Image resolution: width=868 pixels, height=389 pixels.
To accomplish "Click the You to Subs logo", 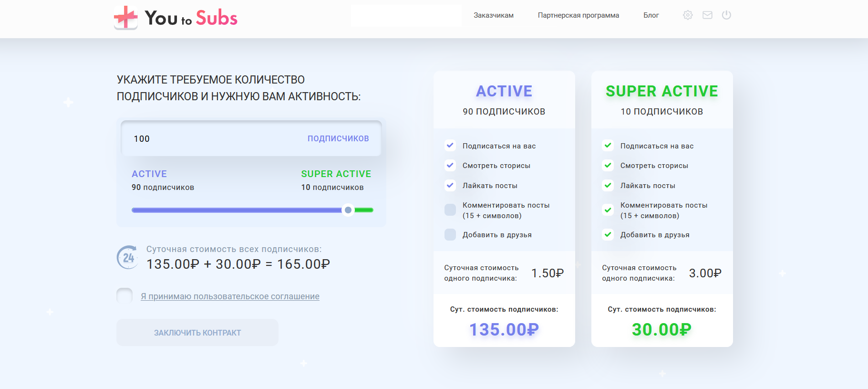I will (176, 18).
